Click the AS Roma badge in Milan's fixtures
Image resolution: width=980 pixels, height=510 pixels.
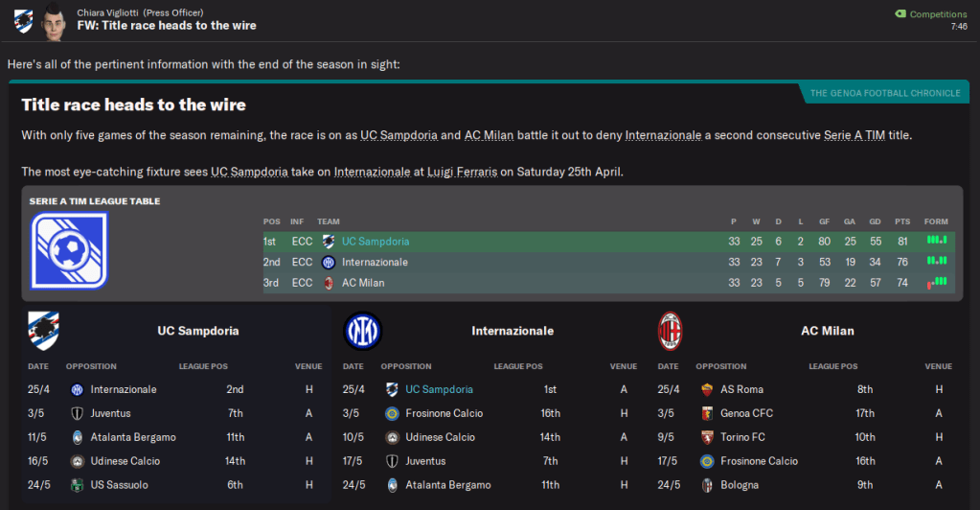pyautogui.click(x=707, y=389)
